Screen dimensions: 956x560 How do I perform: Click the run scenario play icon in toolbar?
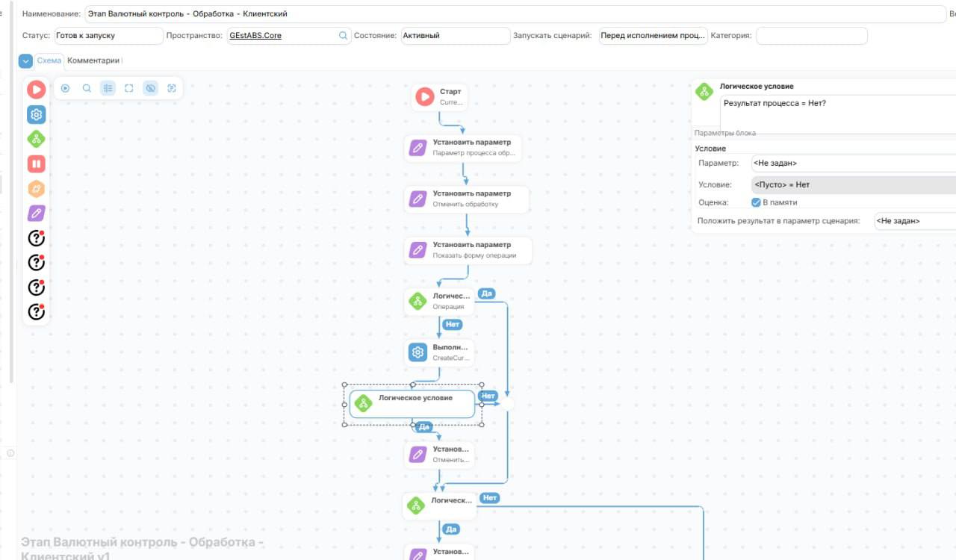[x=65, y=88]
